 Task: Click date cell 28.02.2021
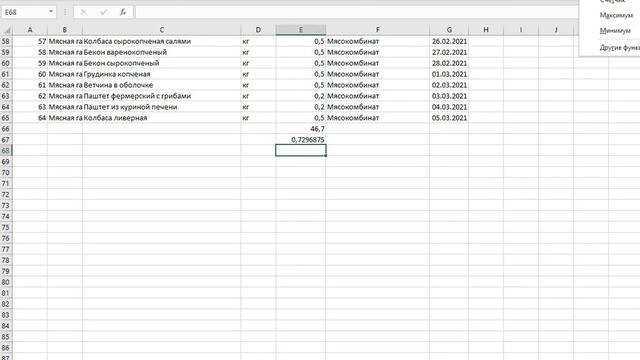tap(449, 63)
